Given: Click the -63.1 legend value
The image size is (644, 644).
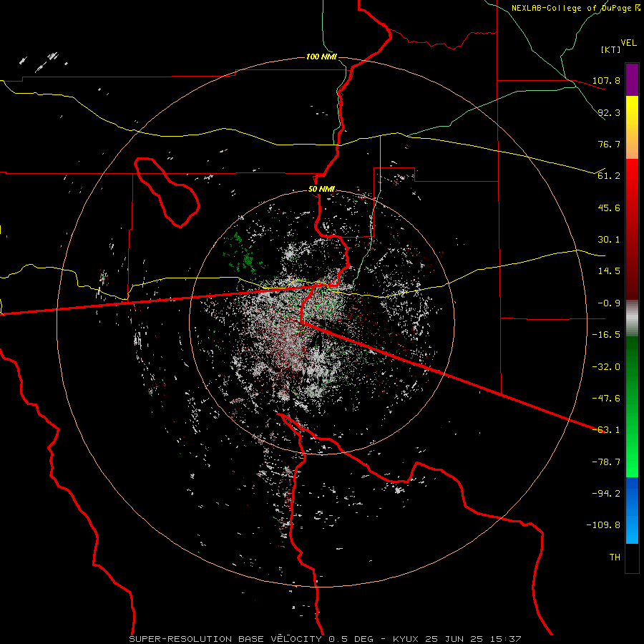Looking at the screenshot, I should [x=606, y=430].
